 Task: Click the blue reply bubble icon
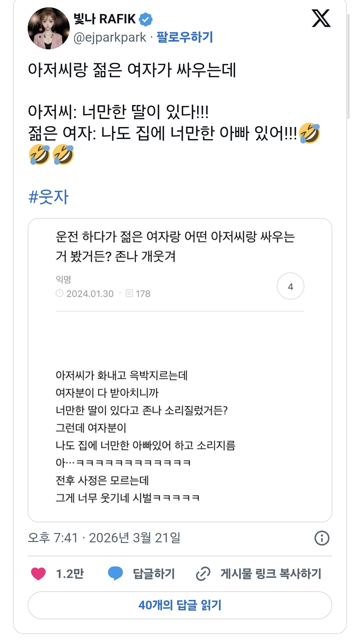click(115, 574)
